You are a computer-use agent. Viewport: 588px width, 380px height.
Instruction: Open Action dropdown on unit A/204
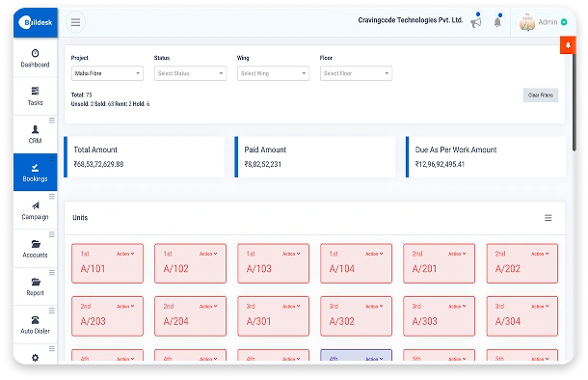point(208,307)
